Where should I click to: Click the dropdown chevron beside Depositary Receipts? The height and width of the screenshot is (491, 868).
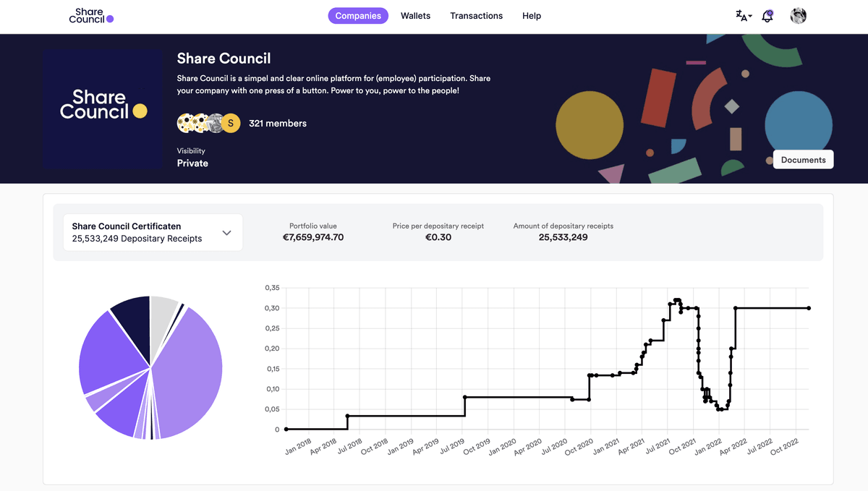tap(226, 233)
